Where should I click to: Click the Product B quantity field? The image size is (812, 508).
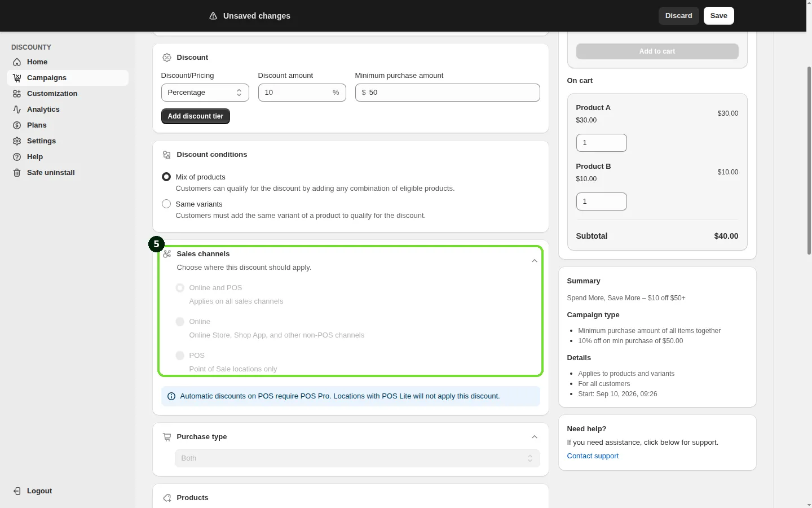[602, 202]
